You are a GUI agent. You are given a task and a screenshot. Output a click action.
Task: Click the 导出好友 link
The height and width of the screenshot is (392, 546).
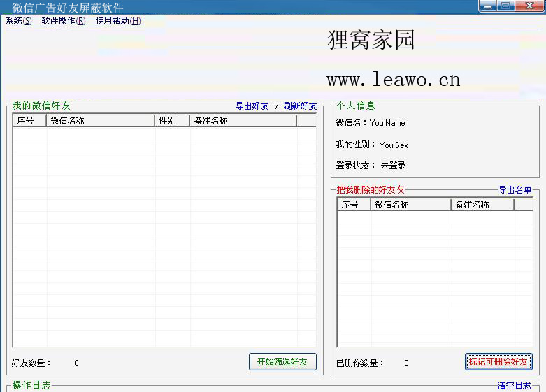252,106
